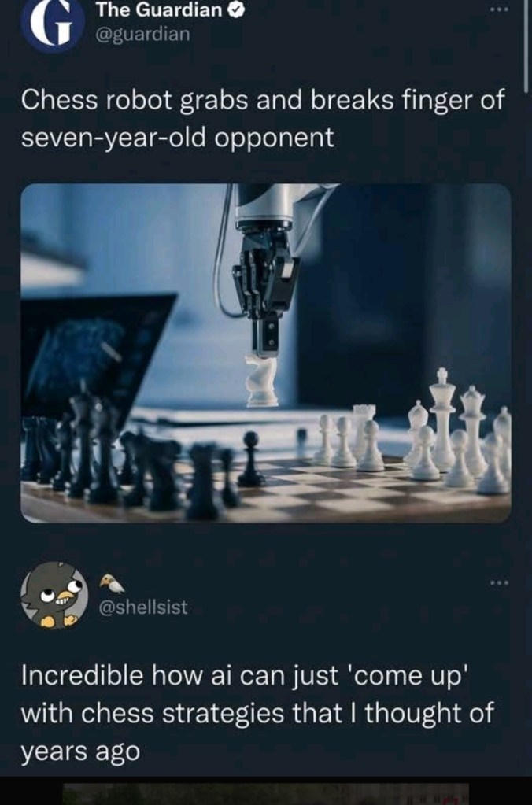Open the @guardian handle
The height and width of the screenshot is (805, 532).
click(x=142, y=35)
